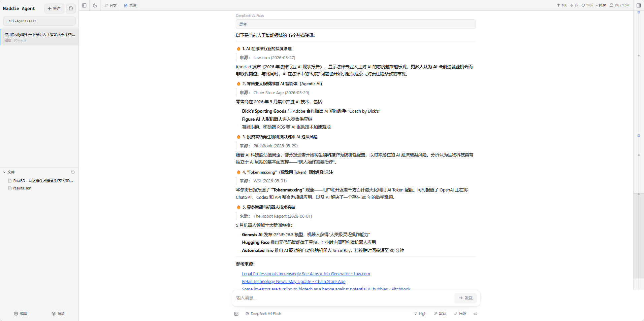Screen dimensions: 644x321
Task: Select the Tavily search conversation in sidebar
Action: [39, 37]
